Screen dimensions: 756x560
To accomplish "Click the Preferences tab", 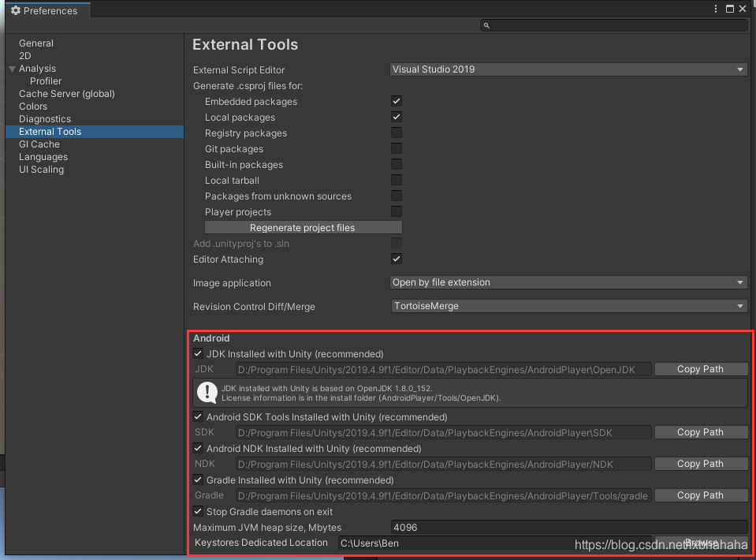I will pos(48,10).
